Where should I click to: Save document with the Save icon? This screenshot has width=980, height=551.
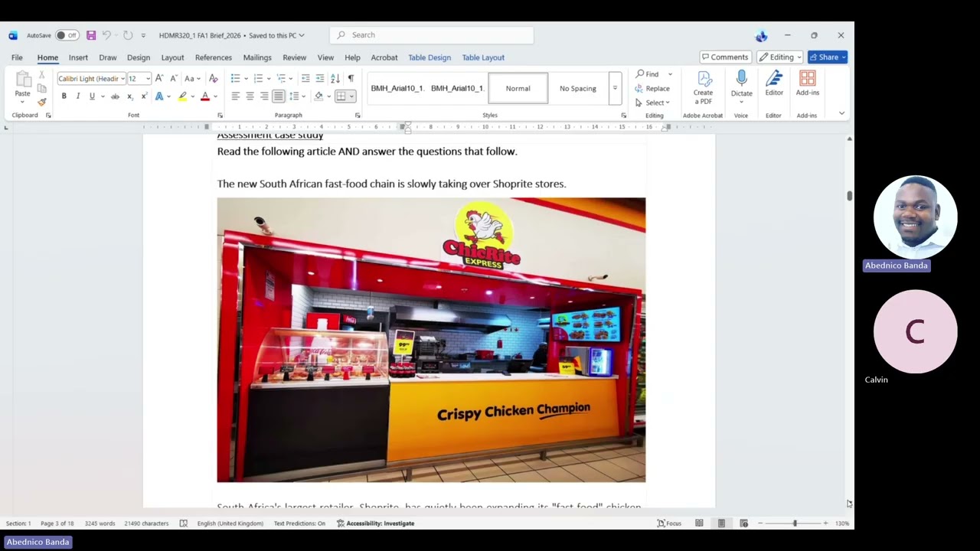click(x=91, y=35)
